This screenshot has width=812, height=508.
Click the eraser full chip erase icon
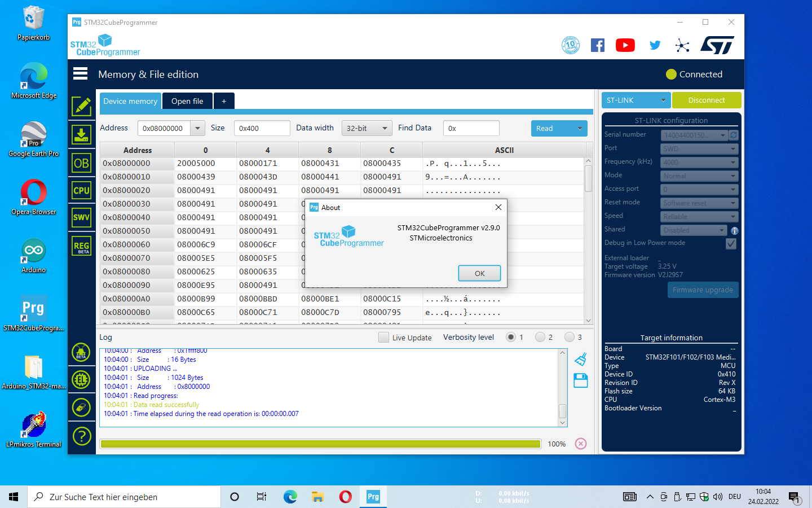tap(81, 407)
